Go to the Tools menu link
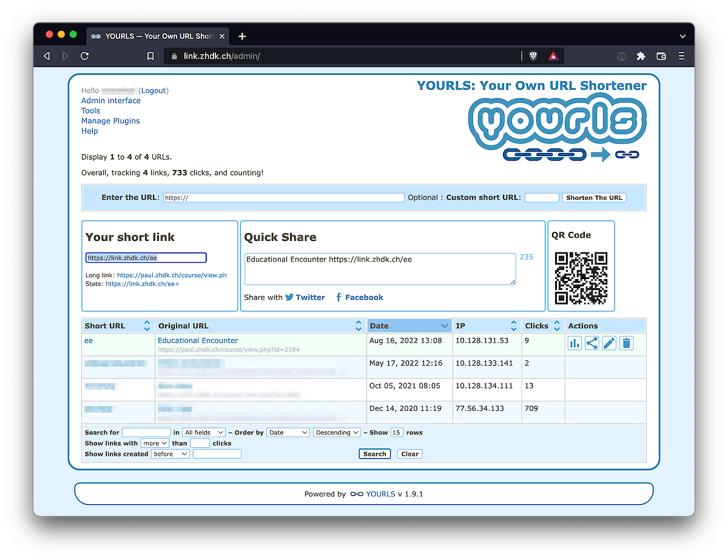 click(x=90, y=110)
